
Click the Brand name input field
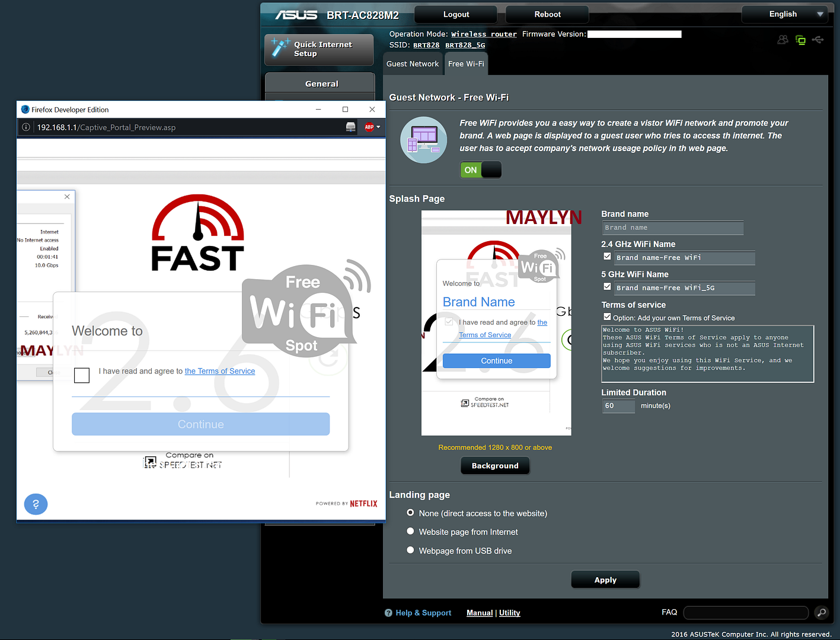click(672, 228)
